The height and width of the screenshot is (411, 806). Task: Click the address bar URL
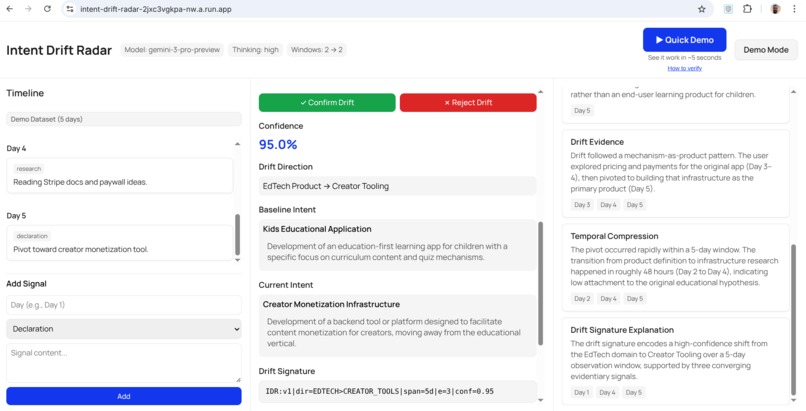click(156, 9)
